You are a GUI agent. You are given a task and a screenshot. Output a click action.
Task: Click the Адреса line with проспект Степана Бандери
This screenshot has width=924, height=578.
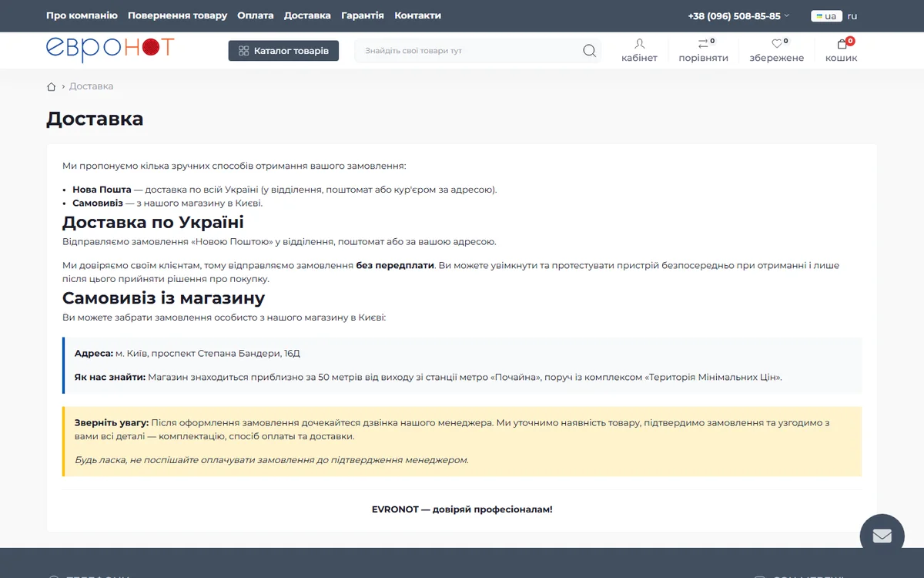click(x=187, y=353)
